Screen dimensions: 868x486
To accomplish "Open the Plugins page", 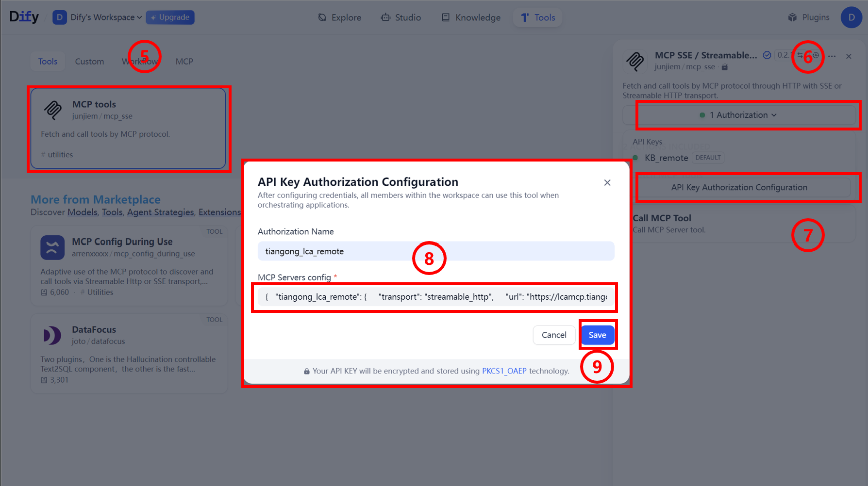I will coord(809,17).
